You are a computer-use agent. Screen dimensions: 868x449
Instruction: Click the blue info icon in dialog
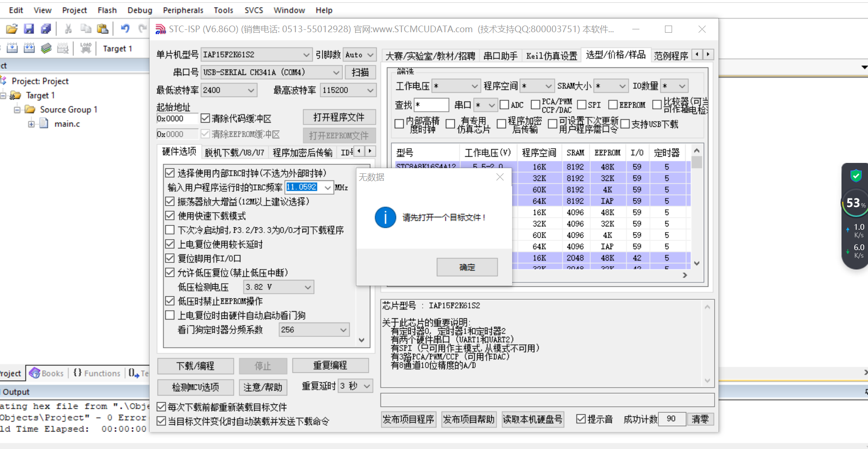[x=385, y=217]
